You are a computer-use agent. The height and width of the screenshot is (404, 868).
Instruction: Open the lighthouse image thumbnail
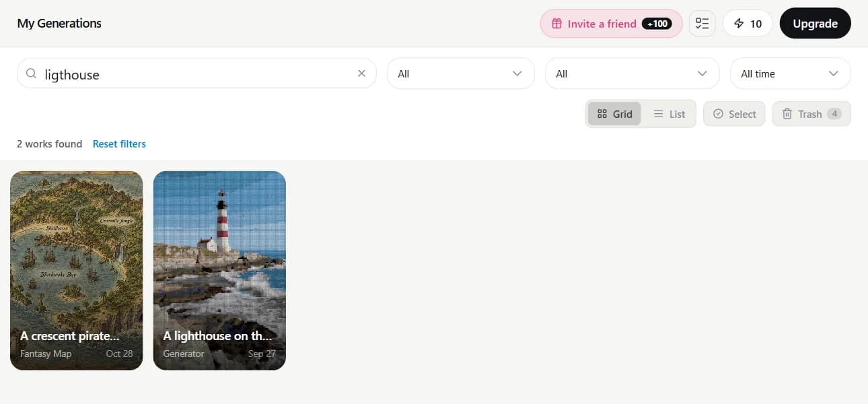pyautogui.click(x=219, y=270)
